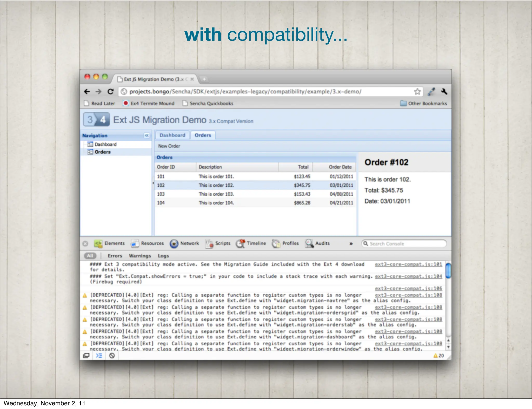Open the Read Later bookmark
Screen dimensions: 532x409
tap(100, 103)
